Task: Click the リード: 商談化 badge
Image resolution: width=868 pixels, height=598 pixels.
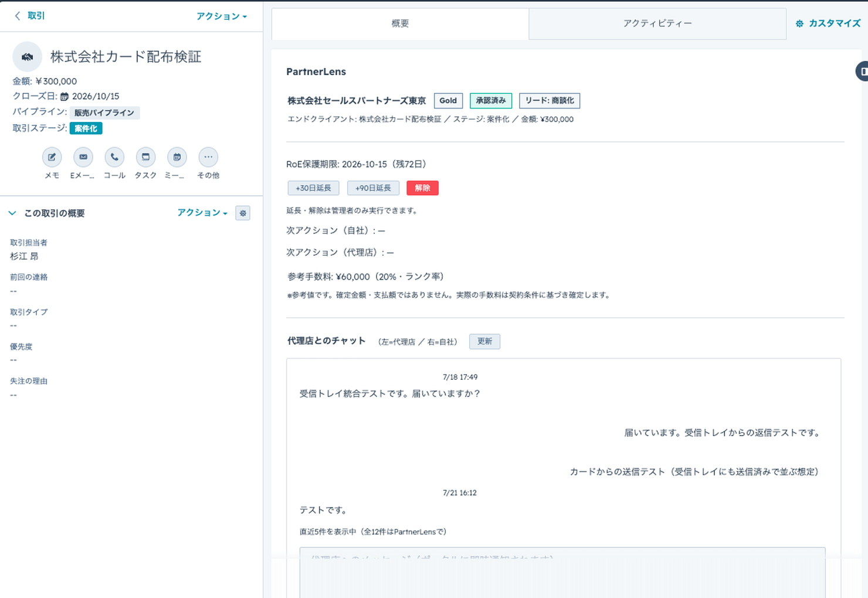Action: (x=550, y=101)
